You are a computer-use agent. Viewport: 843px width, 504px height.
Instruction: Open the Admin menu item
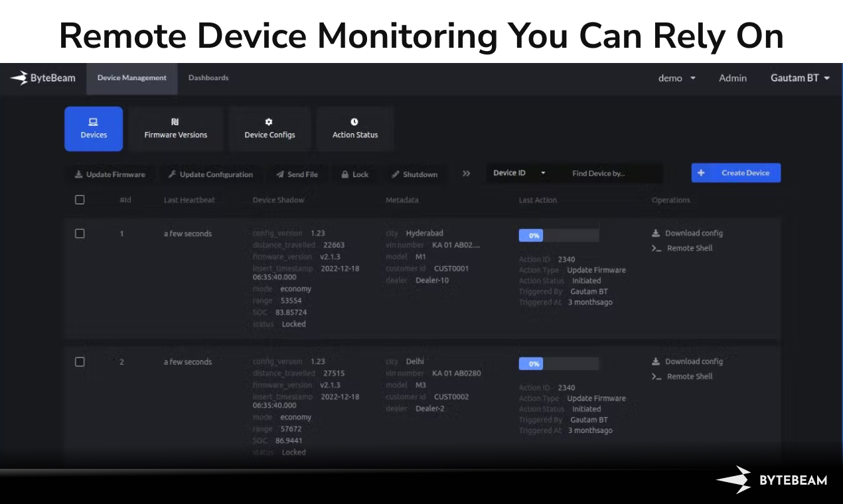pos(733,78)
